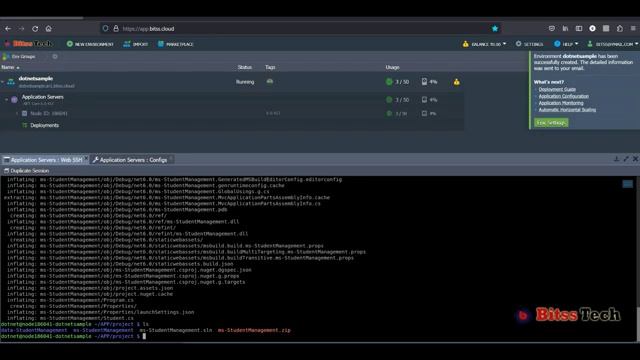The width and height of the screenshot is (640, 360).
Task: Open the browser library icon
Action: point(565,29)
